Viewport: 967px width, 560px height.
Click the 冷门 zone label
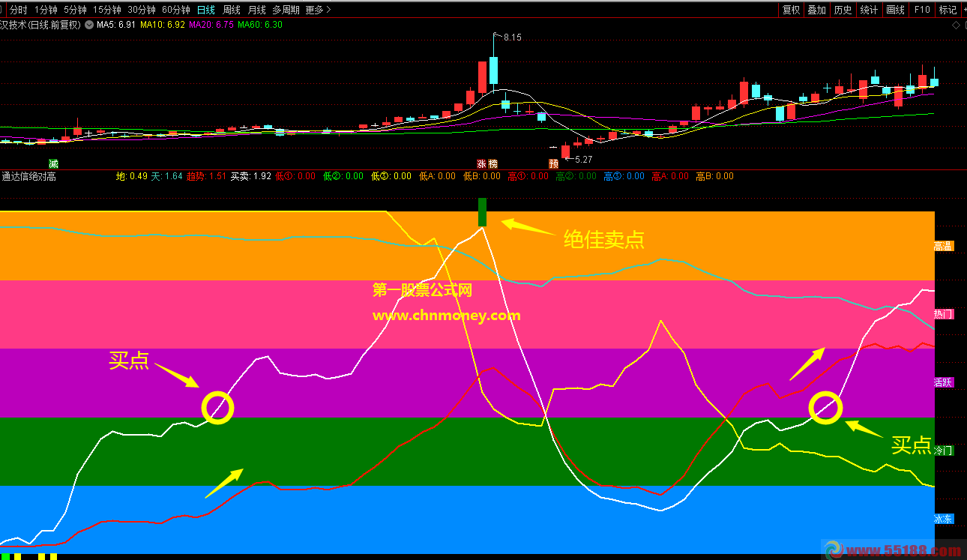(x=943, y=451)
